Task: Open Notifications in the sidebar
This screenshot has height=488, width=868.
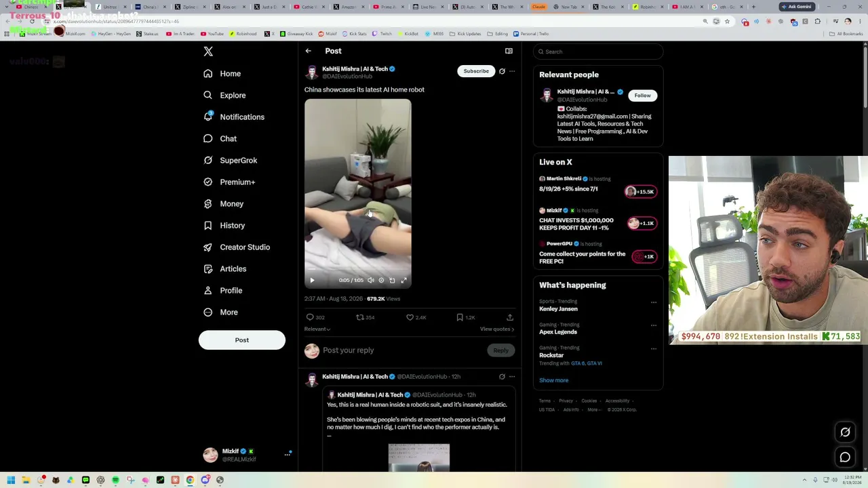Action: pyautogui.click(x=234, y=117)
